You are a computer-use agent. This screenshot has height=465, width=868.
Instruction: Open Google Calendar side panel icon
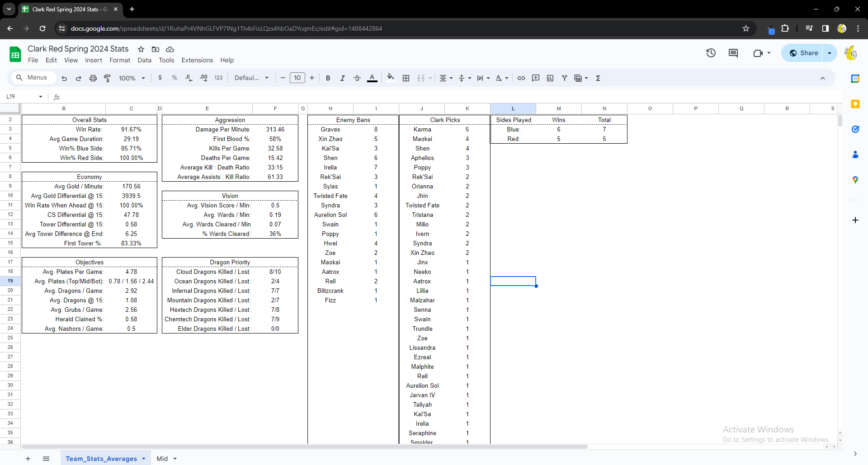click(x=855, y=79)
